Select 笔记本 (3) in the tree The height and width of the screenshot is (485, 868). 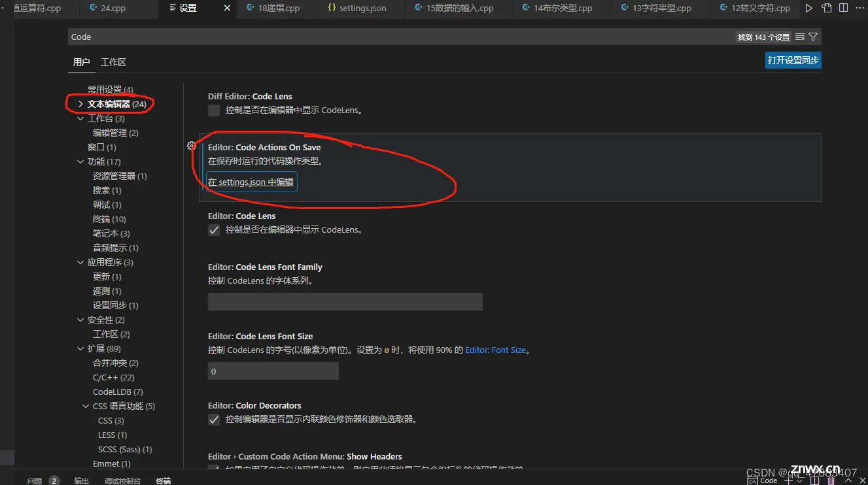[x=111, y=233]
